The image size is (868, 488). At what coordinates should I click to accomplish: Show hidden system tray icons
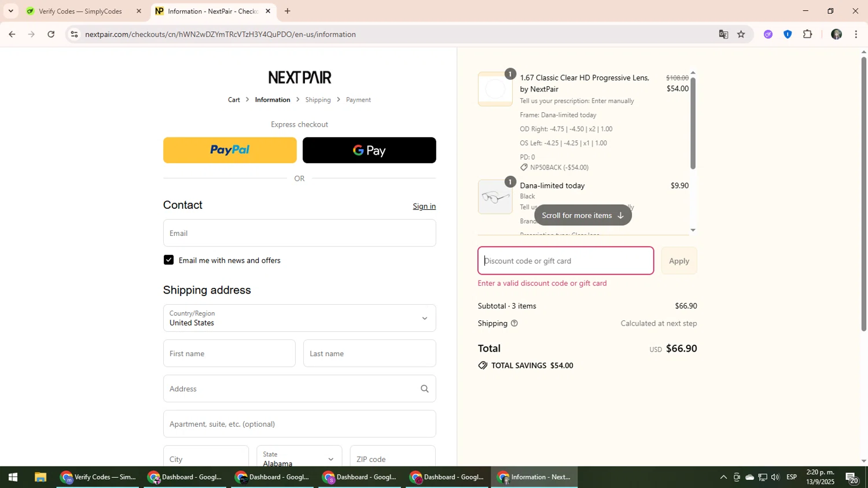723,477
